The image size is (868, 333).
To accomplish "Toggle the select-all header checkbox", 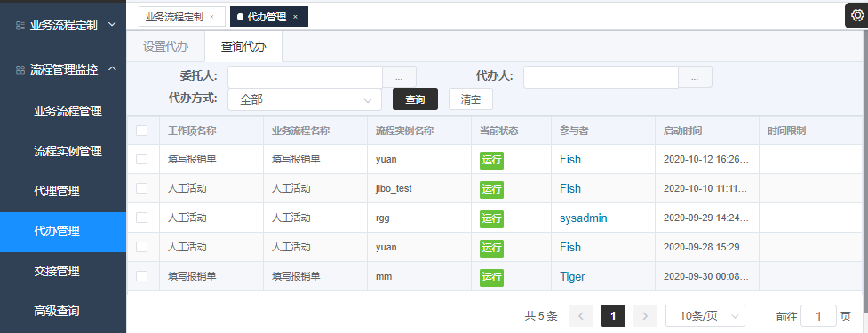I will [142, 131].
